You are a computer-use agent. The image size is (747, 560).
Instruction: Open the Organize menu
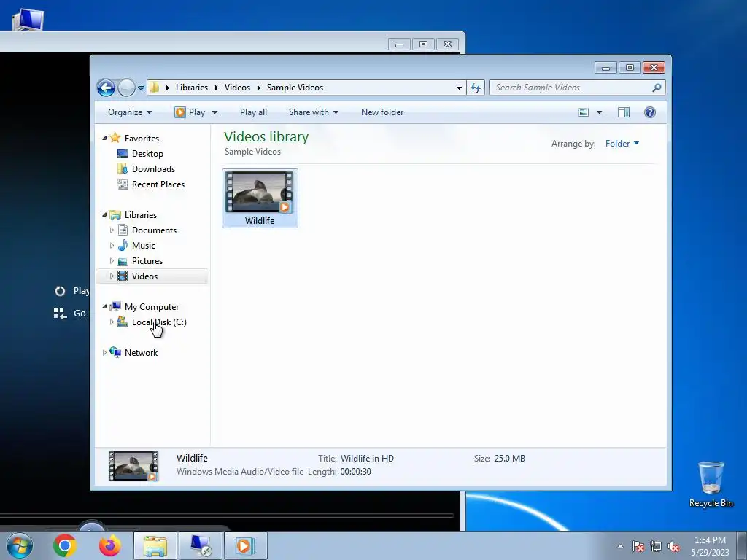(130, 112)
